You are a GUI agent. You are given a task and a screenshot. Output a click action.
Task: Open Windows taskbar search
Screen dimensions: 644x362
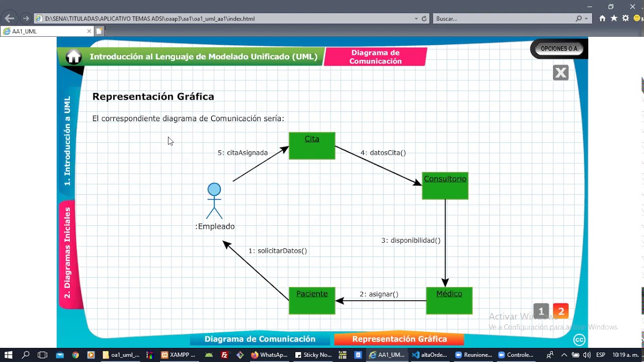[26, 355]
